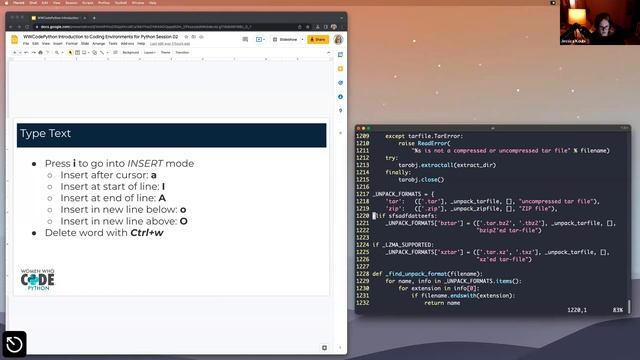Viewport: 640px width, 360px height.
Task: Click the Theme toolbar button
Action: pyautogui.click(x=165, y=53)
